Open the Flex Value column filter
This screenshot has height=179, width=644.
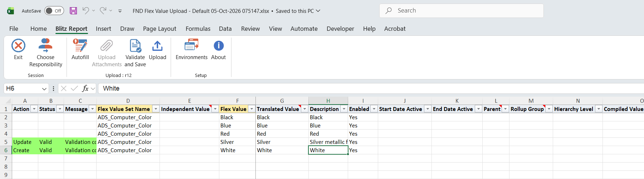coord(252,109)
